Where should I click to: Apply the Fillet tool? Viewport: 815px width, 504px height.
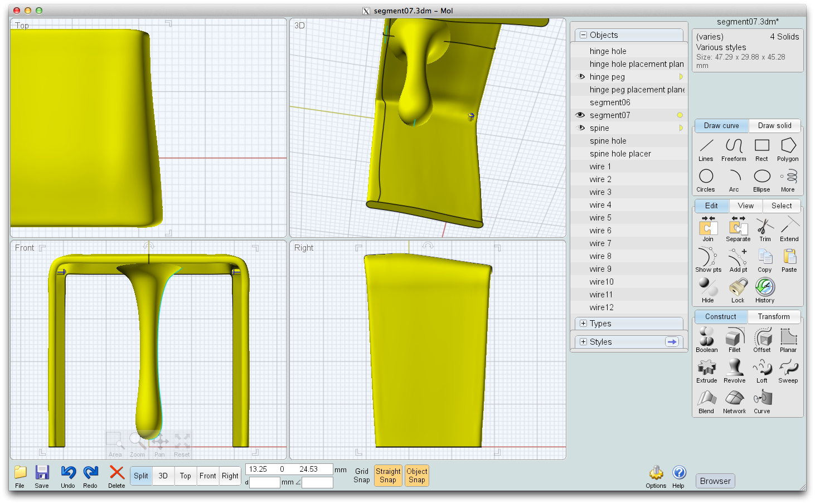(735, 340)
